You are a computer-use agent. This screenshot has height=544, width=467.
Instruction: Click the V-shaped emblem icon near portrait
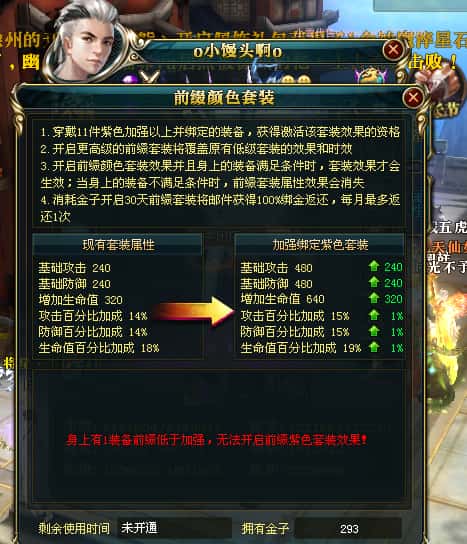(x=150, y=77)
